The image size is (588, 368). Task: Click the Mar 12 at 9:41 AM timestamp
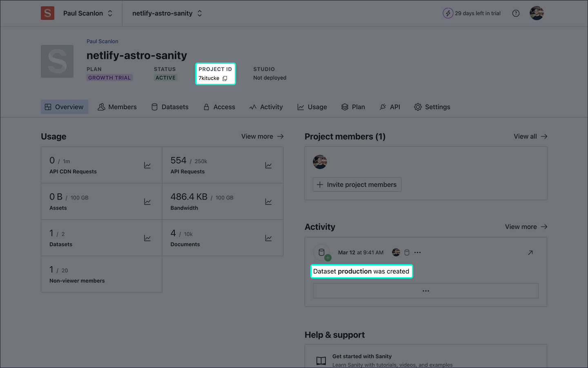(361, 253)
